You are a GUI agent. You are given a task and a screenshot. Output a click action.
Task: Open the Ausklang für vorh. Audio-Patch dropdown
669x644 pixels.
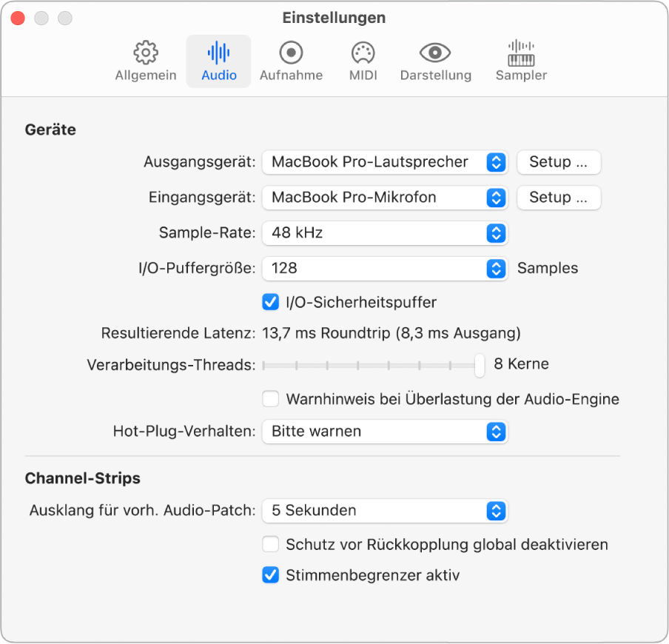click(384, 510)
